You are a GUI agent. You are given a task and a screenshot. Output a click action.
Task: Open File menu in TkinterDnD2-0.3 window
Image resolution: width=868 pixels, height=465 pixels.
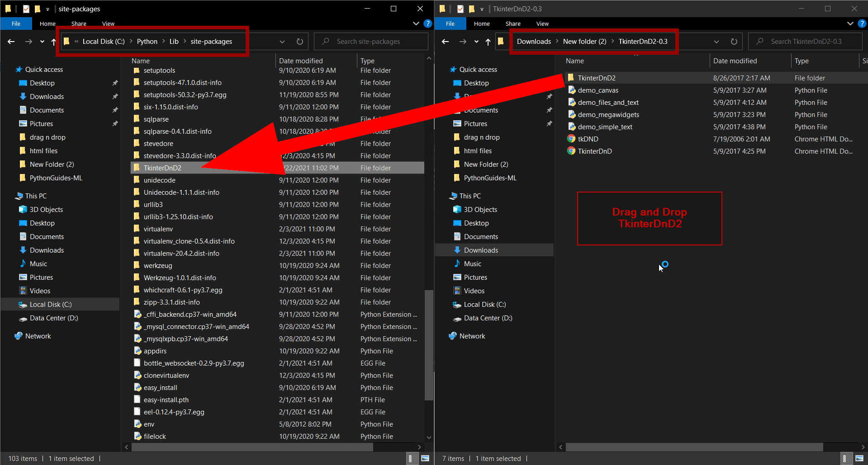pyautogui.click(x=451, y=23)
